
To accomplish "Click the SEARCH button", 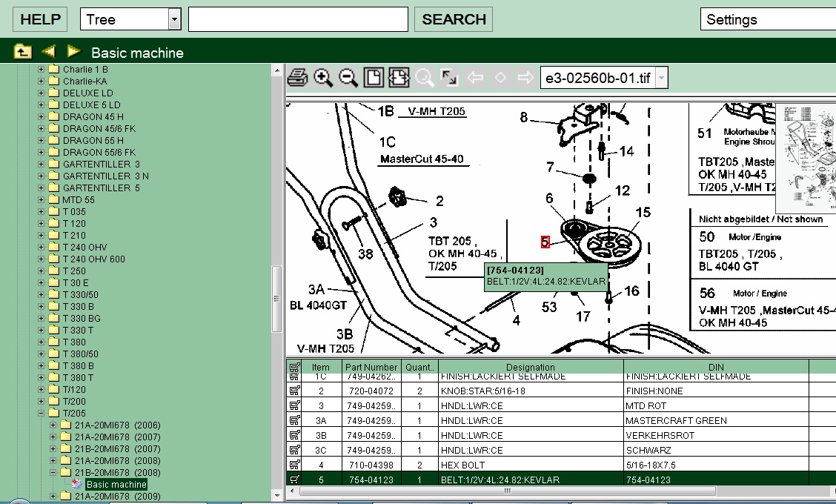I will [454, 19].
